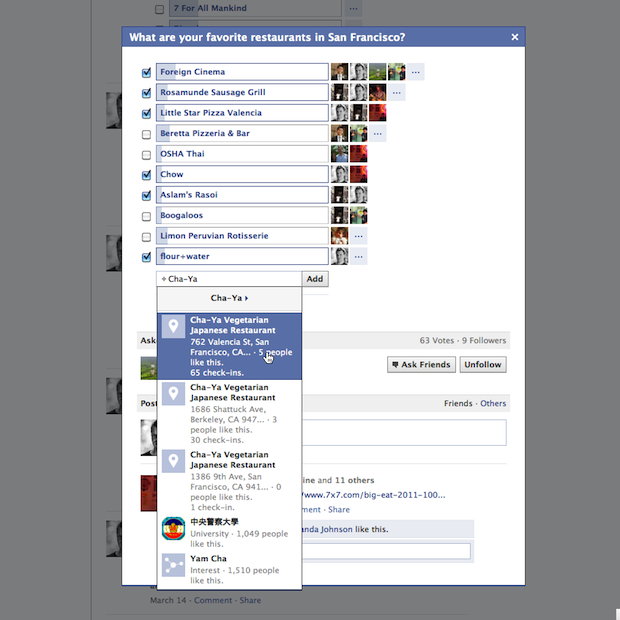Screen dimensions: 620x620
Task: Click location pin icon of 762 Valencia suggestion
Action: [x=173, y=326]
